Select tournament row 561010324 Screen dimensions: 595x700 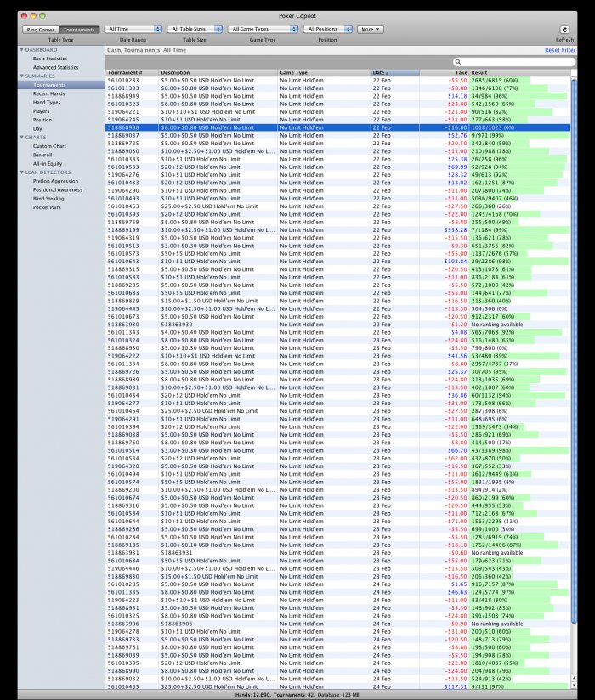tap(338, 340)
